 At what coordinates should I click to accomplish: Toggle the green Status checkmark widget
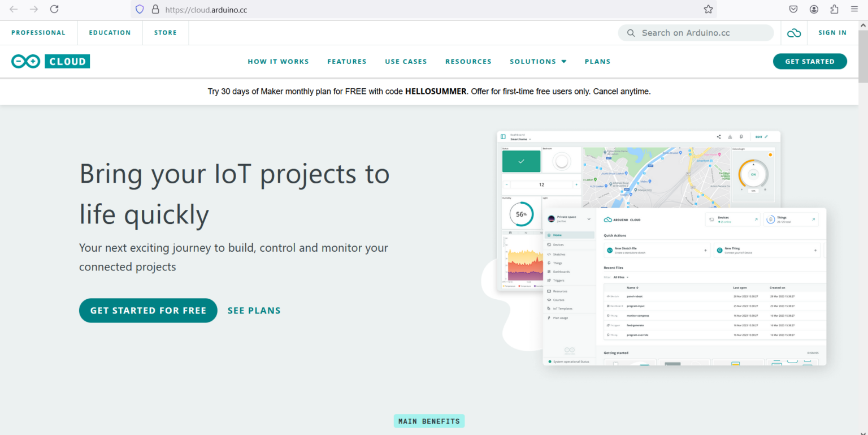pos(521,161)
